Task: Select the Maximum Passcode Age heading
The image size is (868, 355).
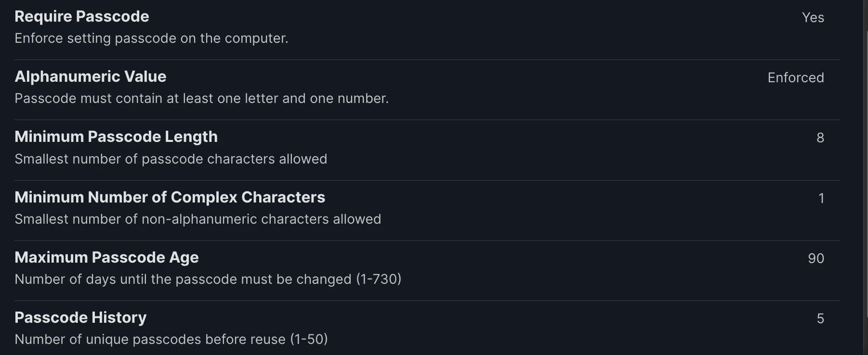Action: [x=106, y=257]
